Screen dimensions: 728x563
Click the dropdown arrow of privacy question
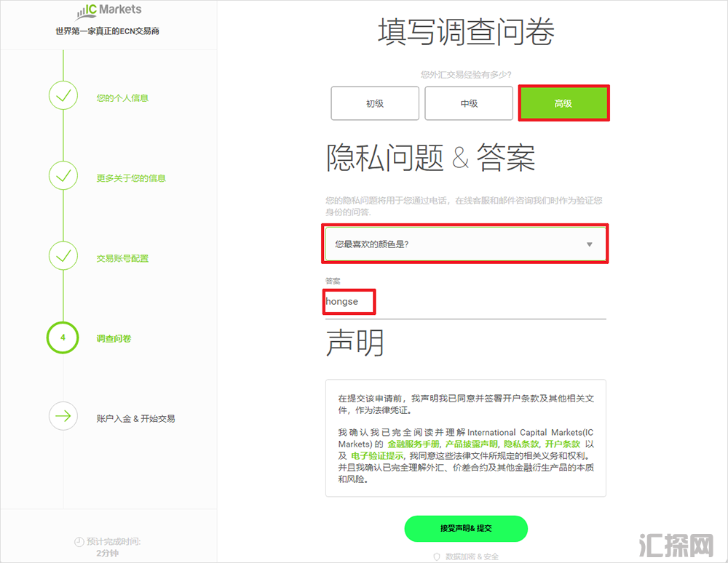tap(590, 244)
